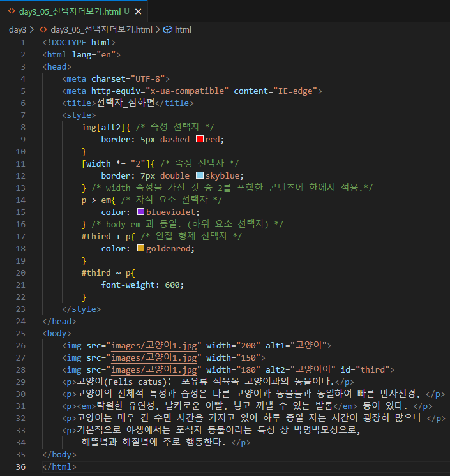Expand the chevron after day3 breadcrumb
The image size is (450, 476).
[32, 30]
